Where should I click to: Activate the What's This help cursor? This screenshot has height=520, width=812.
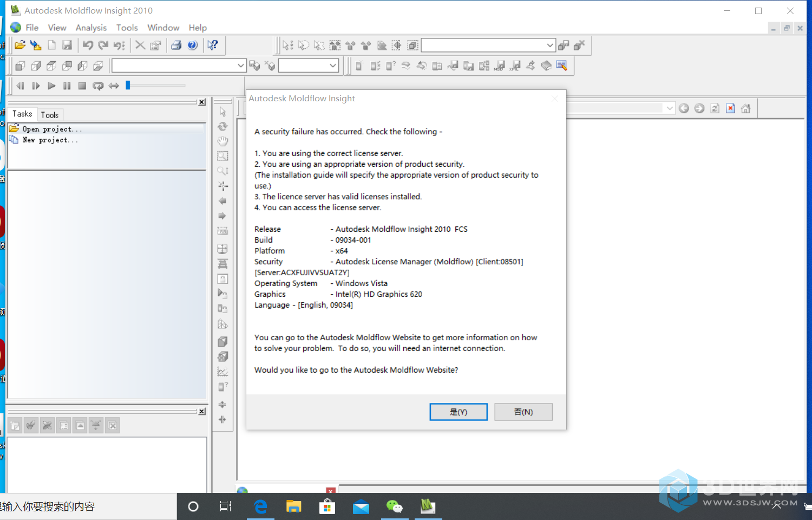coord(213,45)
